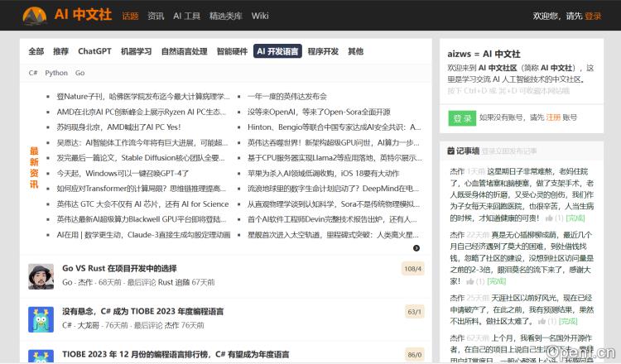
Task: Click the 记事墙 calendar icon
Action: 450,151
